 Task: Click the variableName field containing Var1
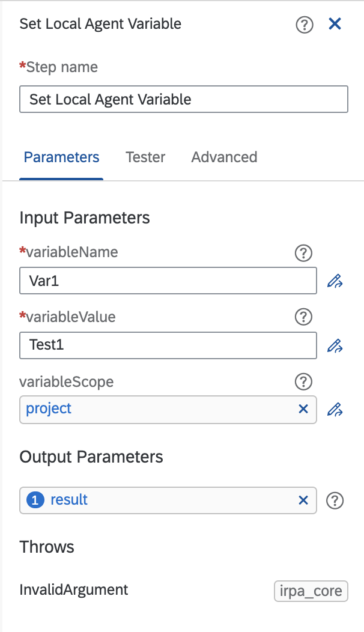tap(168, 281)
